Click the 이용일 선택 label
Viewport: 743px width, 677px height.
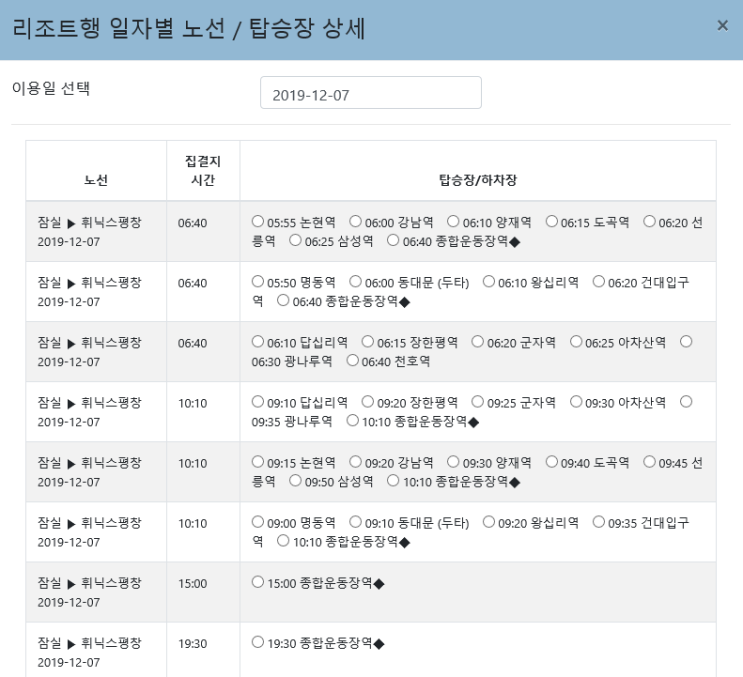click(x=51, y=88)
